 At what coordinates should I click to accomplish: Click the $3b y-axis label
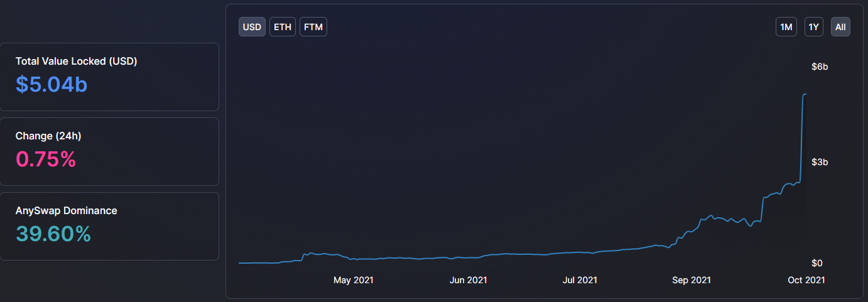[x=820, y=163]
